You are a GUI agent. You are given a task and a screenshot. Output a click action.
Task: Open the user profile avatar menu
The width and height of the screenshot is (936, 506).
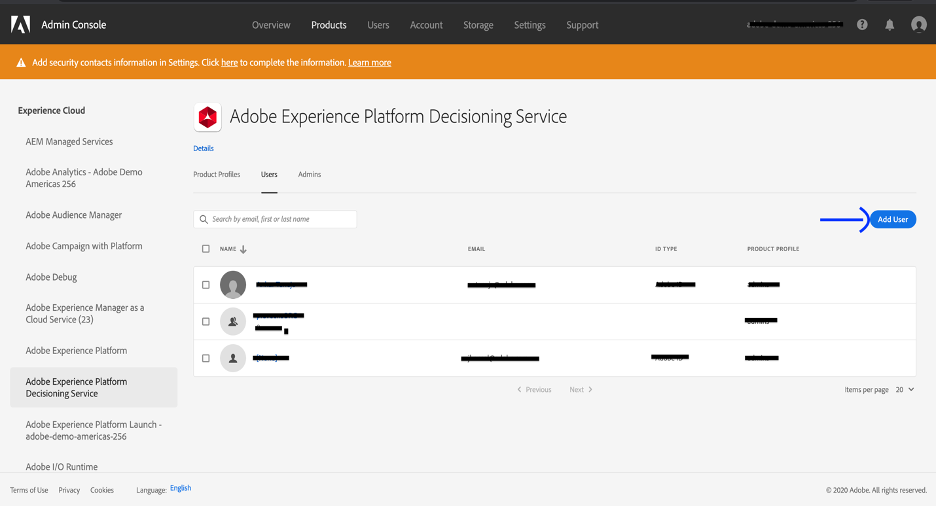coord(918,25)
